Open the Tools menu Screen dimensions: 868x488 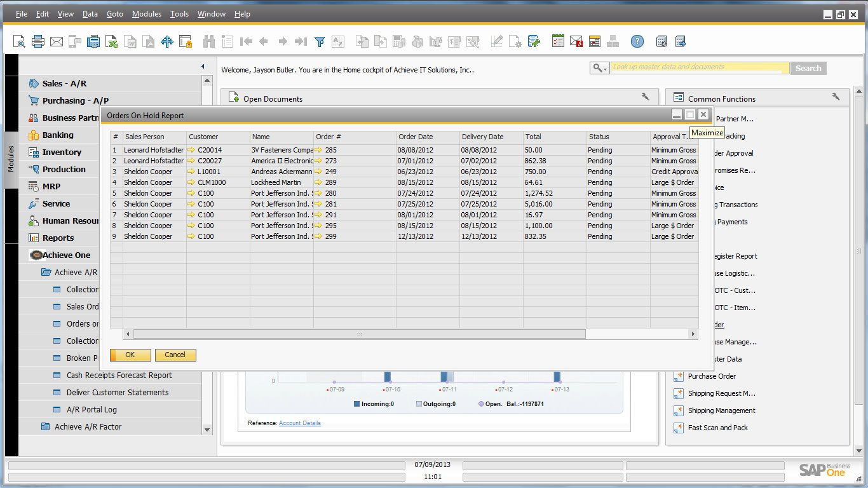pos(179,13)
